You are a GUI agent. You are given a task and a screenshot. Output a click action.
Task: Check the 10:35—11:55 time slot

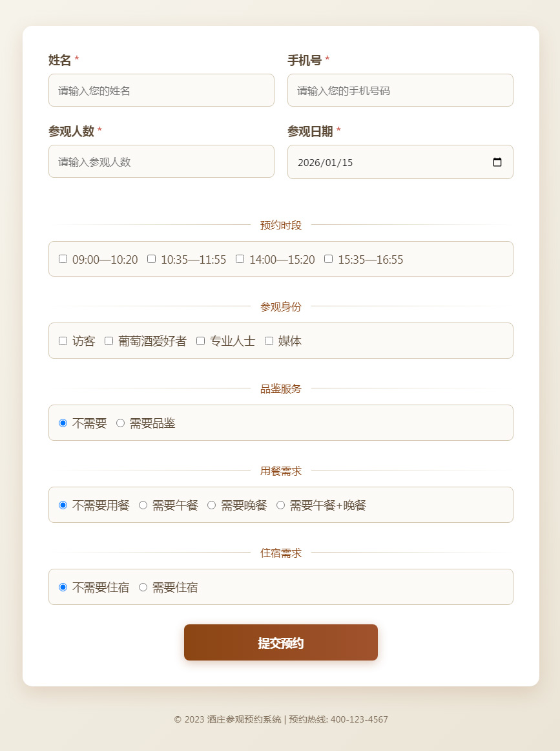tap(151, 259)
